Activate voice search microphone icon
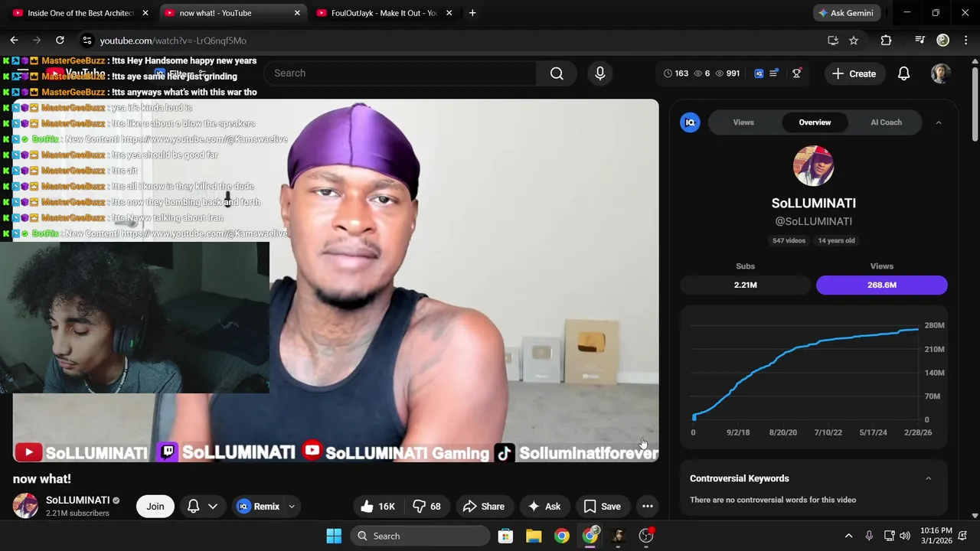Viewport: 980px width, 551px height. (x=600, y=73)
